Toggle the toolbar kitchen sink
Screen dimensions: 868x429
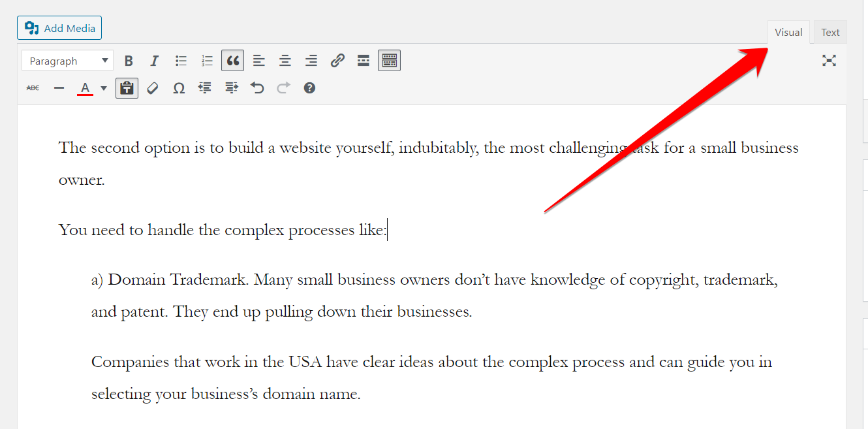(x=389, y=61)
